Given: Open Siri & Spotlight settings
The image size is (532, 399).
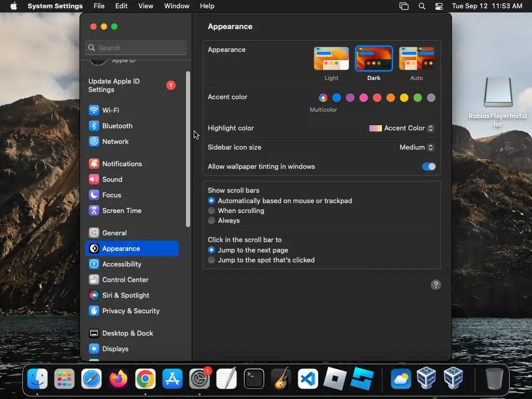Looking at the screenshot, I should 131,296.
